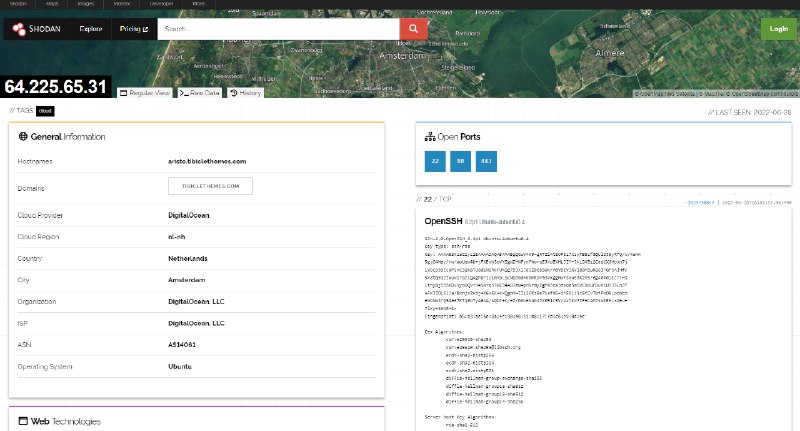Click the Raw Data terminal icon
The width and height of the screenshot is (800, 431).
coord(184,93)
